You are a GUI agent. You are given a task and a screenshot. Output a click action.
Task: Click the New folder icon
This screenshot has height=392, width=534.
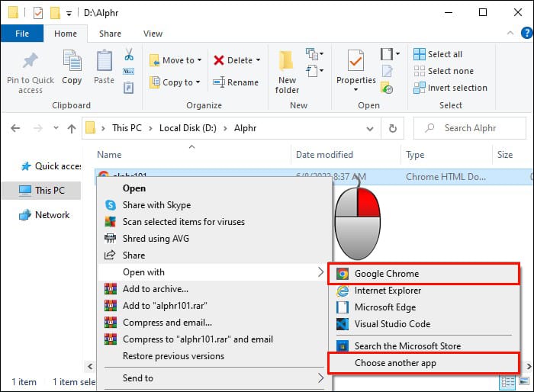click(287, 63)
